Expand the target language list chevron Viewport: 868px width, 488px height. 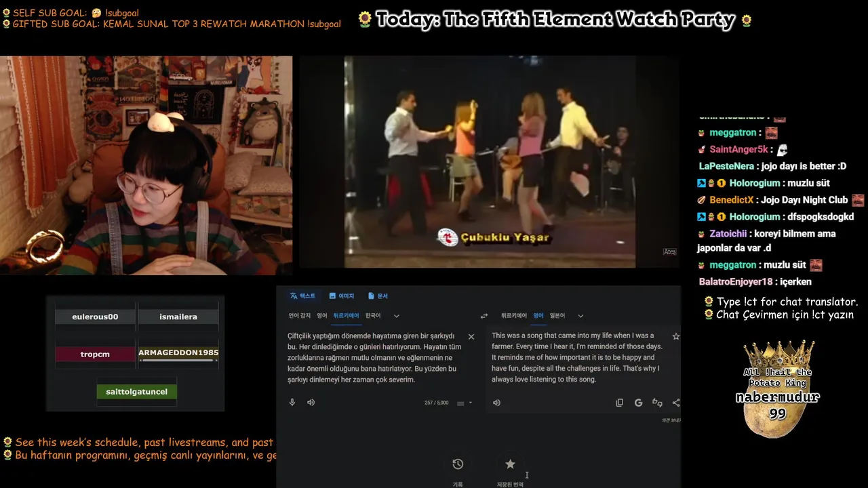[580, 316]
